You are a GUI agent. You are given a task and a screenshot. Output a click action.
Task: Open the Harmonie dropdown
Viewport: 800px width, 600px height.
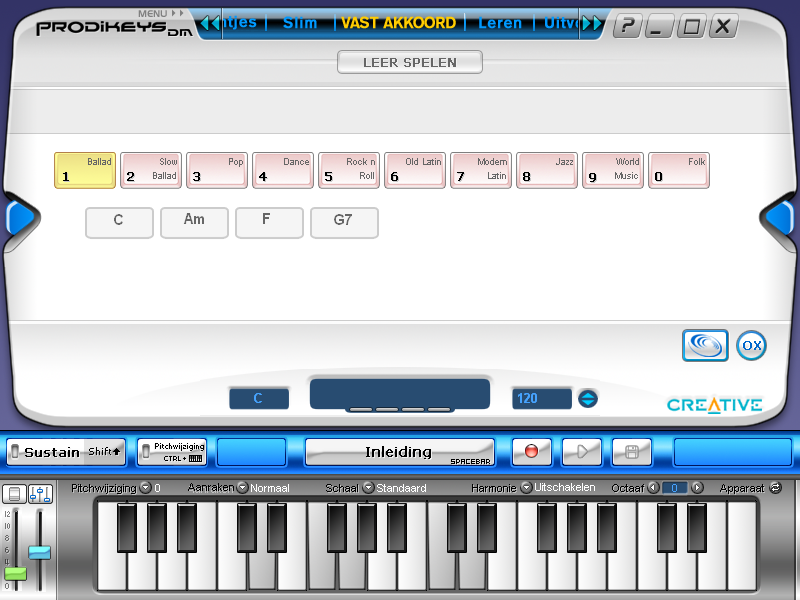click(527, 488)
